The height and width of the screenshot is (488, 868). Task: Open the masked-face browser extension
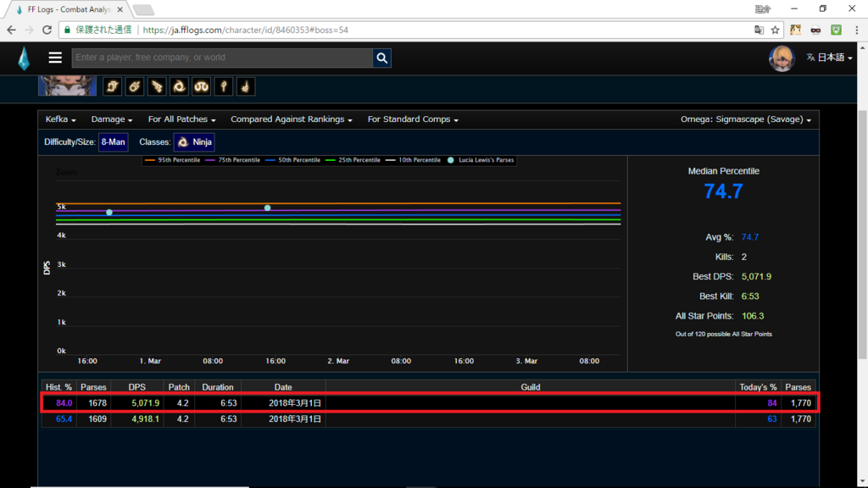[x=815, y=30]
